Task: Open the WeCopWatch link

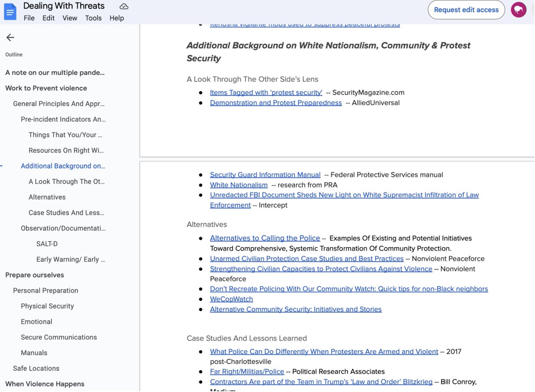Action: (231, 299)
